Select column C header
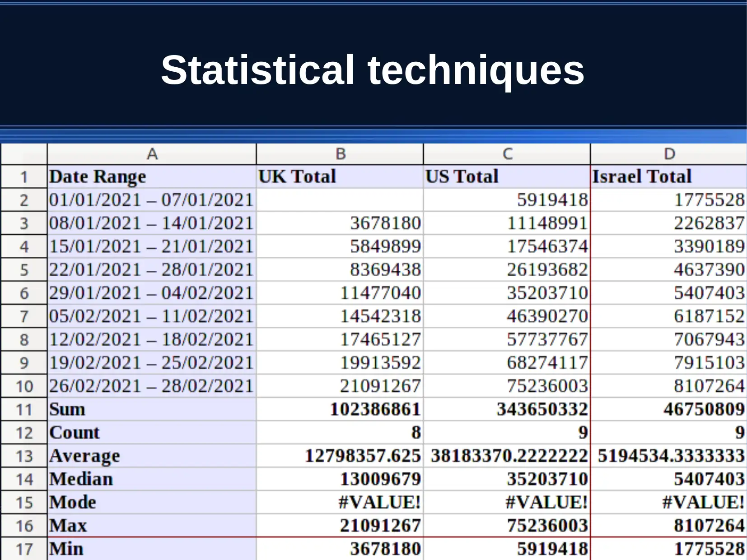This screenshot has height=560, width=747. coord(507,154)
